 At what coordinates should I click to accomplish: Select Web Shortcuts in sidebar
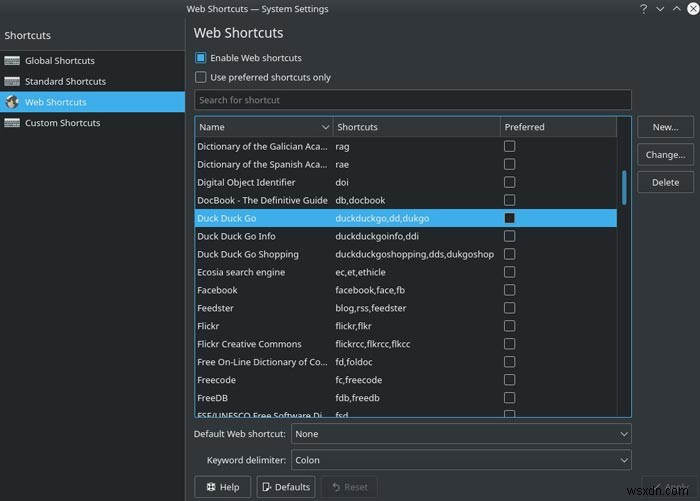92,102
